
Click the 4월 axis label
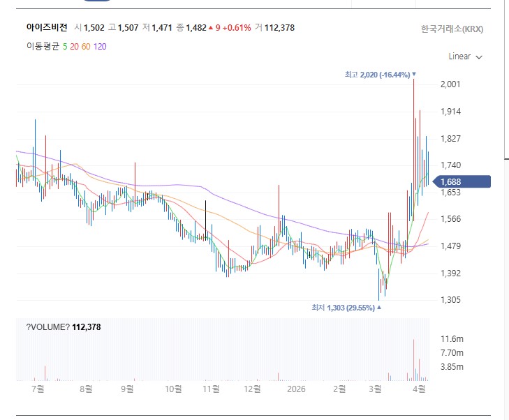coord(419,389)
